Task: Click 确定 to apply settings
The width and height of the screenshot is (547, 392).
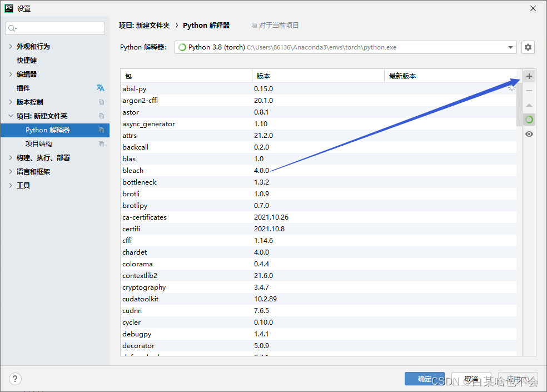Action: click(424, 378)
